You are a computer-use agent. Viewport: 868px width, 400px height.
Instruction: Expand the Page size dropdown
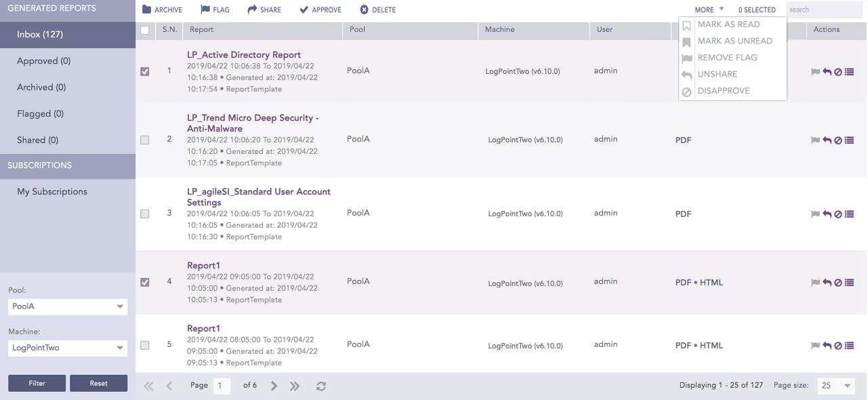point(835,386)
